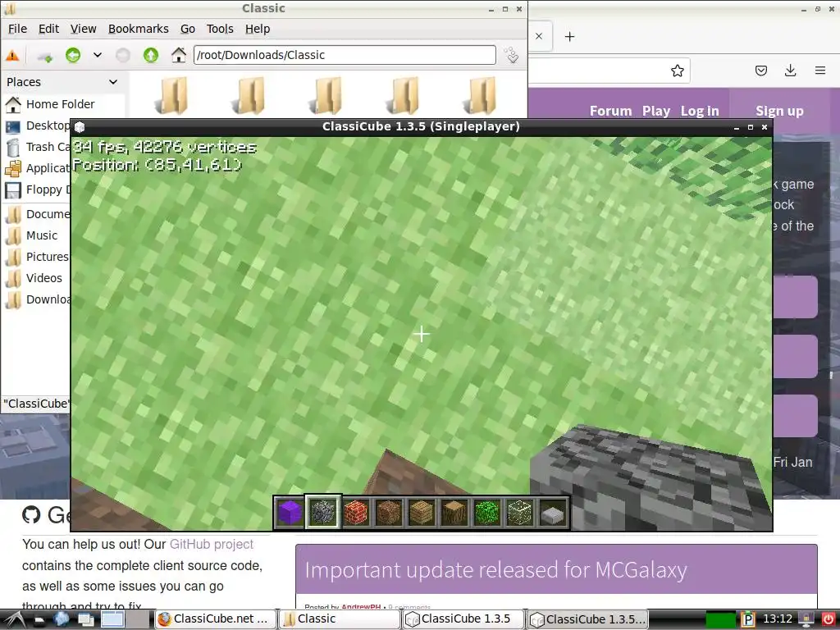Screen dimensions: 840x630
Task: Open the back history dropdown arrow
Action: (x=98, y=55)
